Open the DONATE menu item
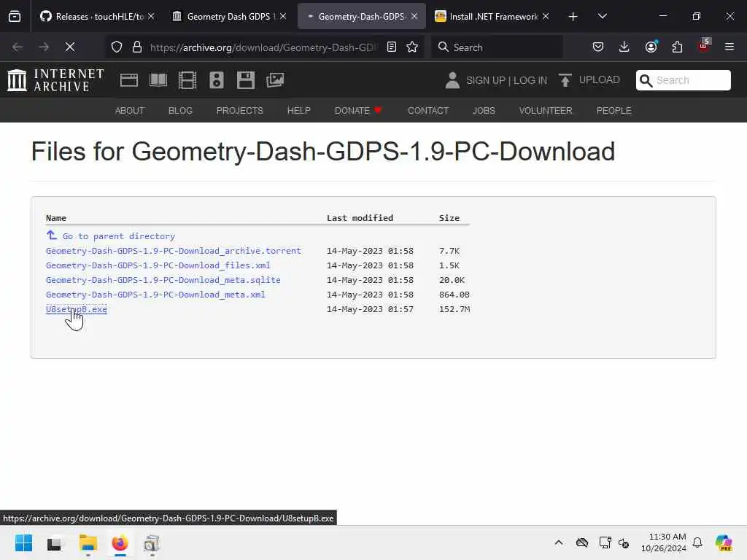Screen dimensions: 747x560 pos(358,111)
